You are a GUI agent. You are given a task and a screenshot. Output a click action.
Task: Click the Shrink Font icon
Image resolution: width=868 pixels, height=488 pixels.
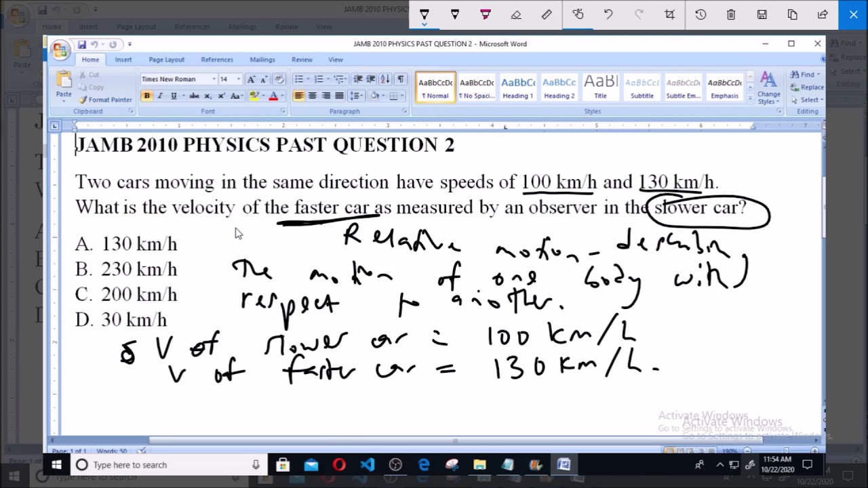(x=263, y=79)
